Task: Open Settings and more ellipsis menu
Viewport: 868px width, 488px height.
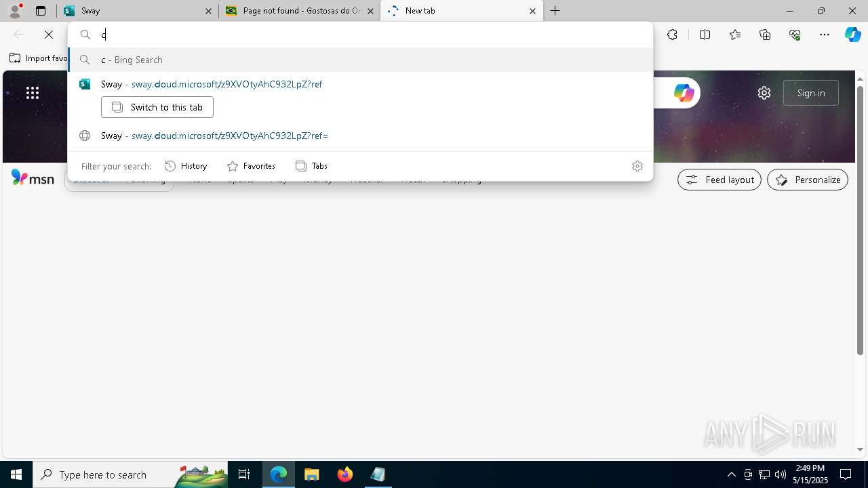Action: click(x=825, y=35)
